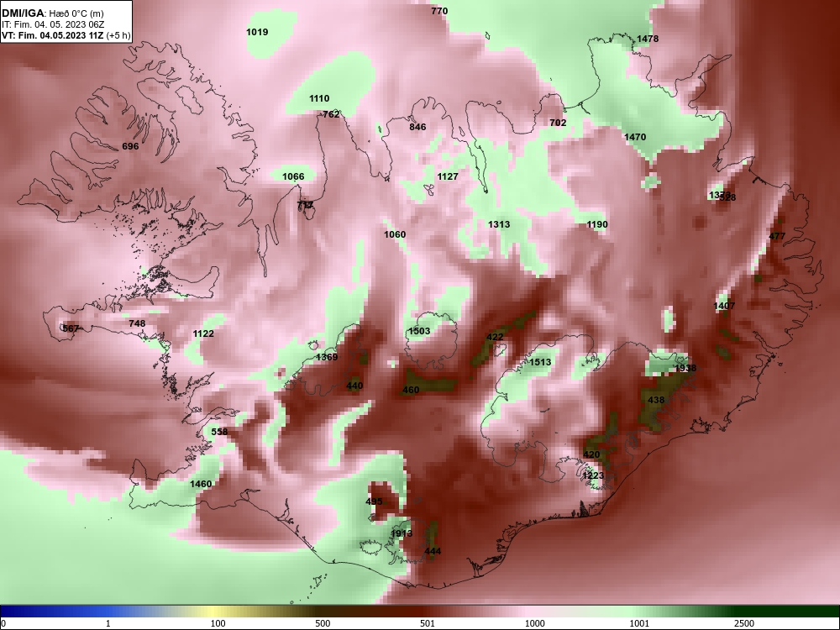
Task: Click the 1460 map label
Action: (x=201, y=485)
